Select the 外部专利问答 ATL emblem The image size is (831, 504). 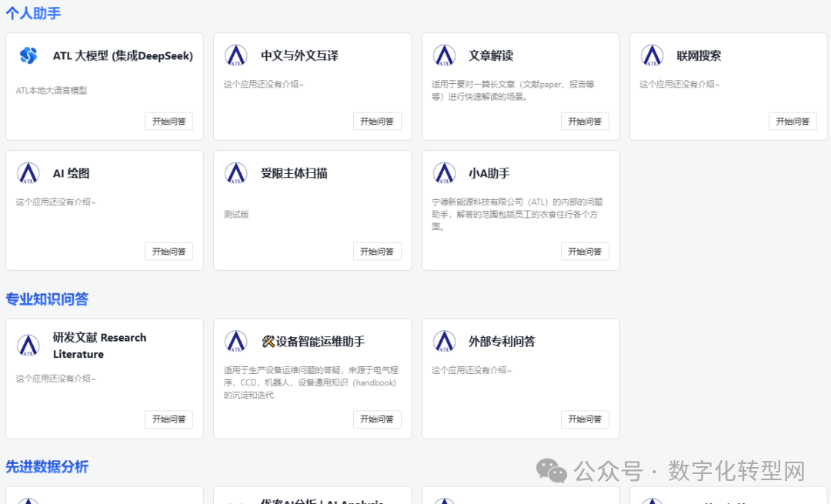(444, 342)
